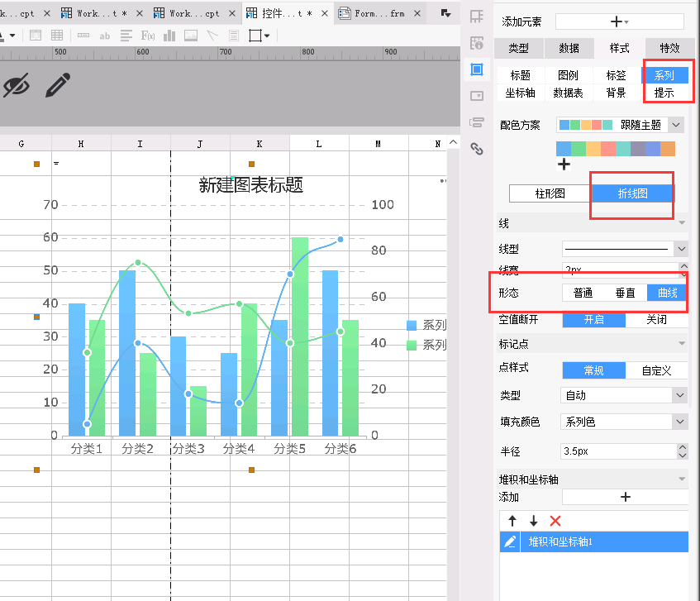The image size is (700, 601).
Task: Click the insert image toolbar icon
Action: pos(191,36)
